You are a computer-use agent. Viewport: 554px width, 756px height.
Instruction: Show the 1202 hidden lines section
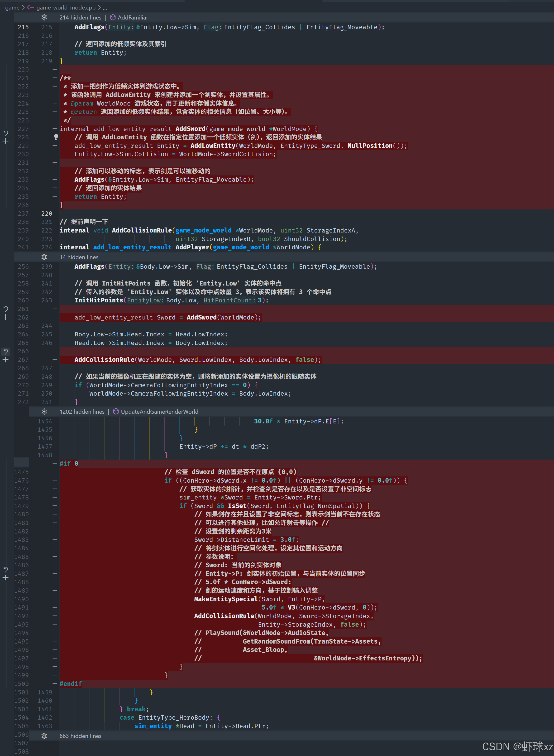[44, 412]
